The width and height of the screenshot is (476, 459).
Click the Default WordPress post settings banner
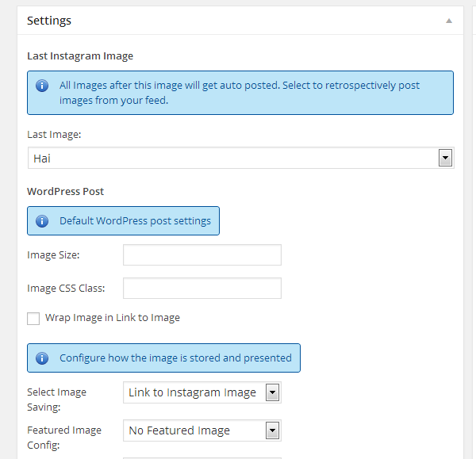coord(123,221)
